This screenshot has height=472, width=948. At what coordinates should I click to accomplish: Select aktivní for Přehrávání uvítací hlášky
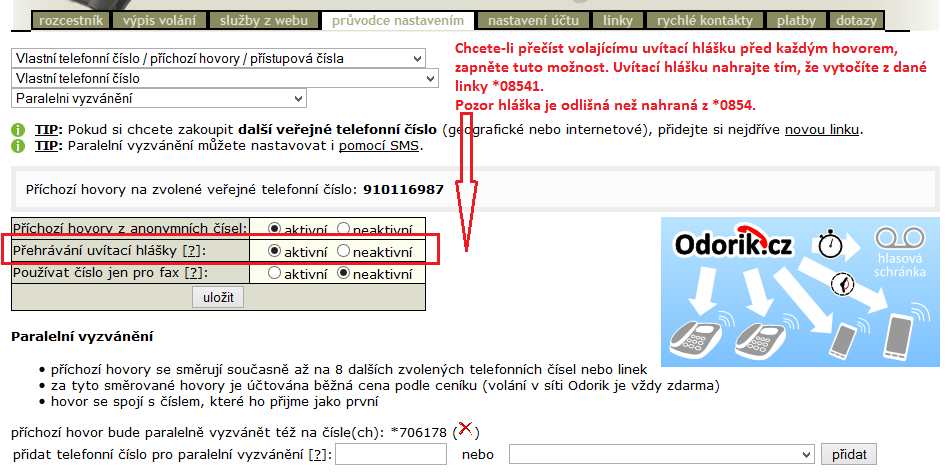click(x=274, y=251)
